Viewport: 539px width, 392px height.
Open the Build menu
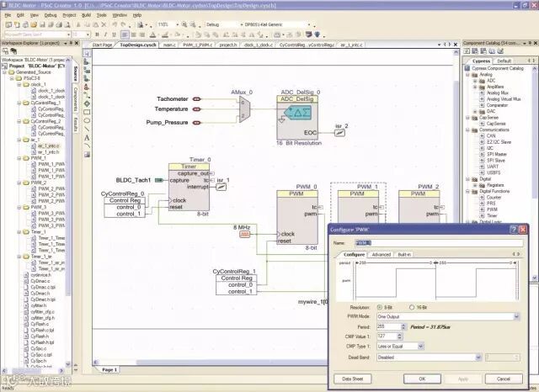click(86, 15)
